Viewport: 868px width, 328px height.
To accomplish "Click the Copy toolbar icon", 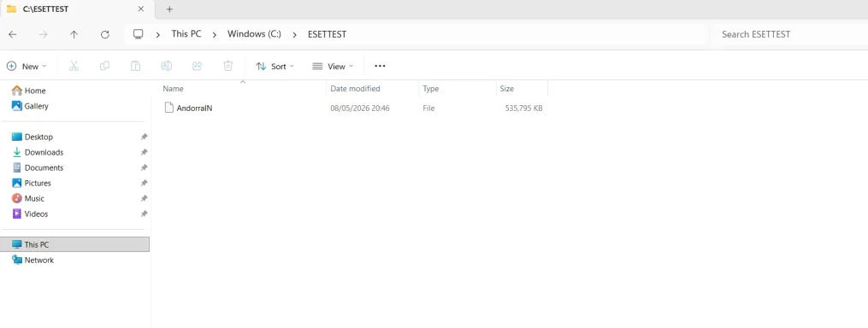I will pos(104,67).
